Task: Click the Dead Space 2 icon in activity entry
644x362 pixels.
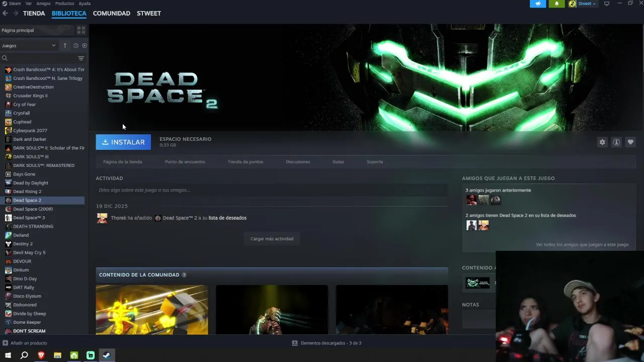Action: point(158,218)
